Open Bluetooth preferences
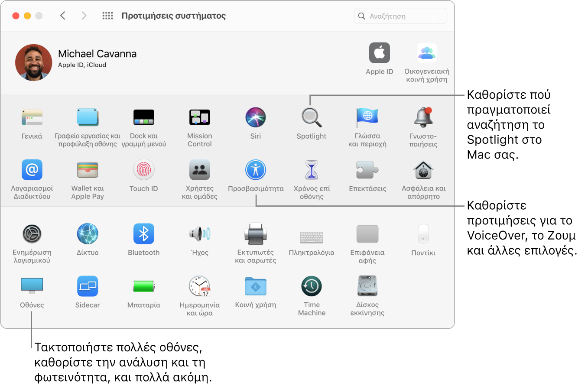 click(x=143, y=234)
